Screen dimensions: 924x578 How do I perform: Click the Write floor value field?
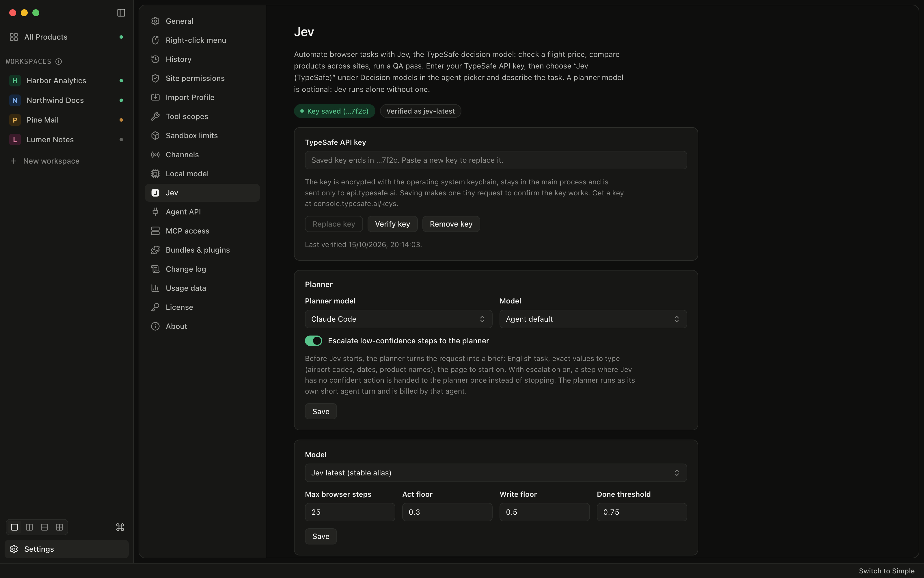tap(545, 512)
